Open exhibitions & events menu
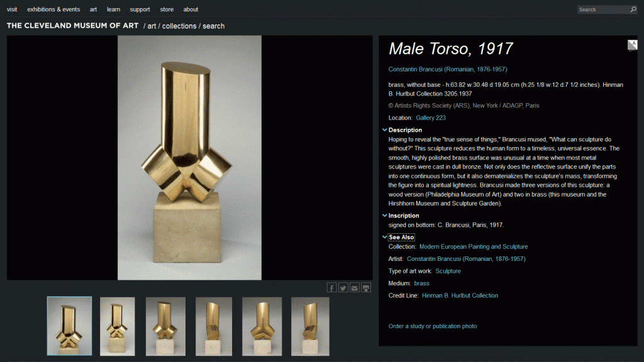This screenshot has width=644, height=362. 53,9
